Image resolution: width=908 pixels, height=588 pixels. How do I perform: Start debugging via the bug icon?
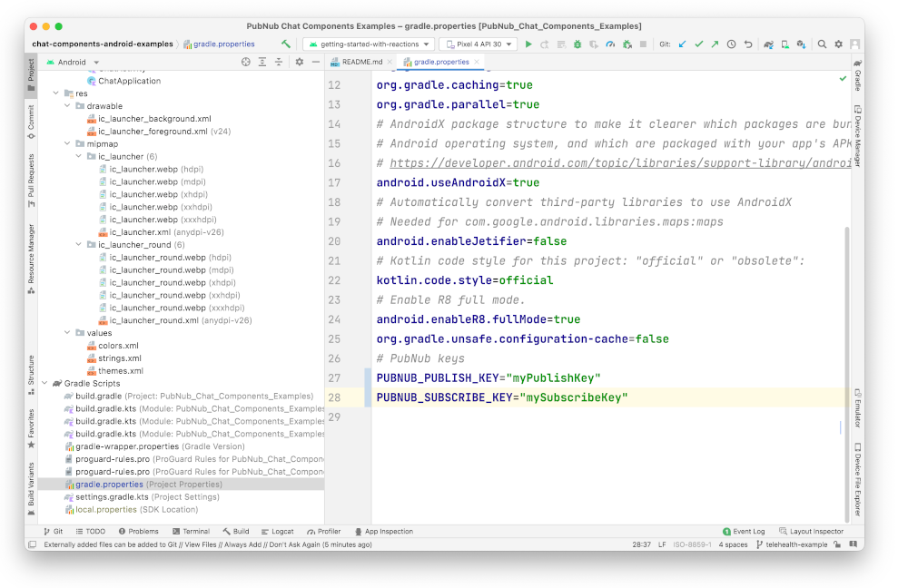(x=576, y=43)
